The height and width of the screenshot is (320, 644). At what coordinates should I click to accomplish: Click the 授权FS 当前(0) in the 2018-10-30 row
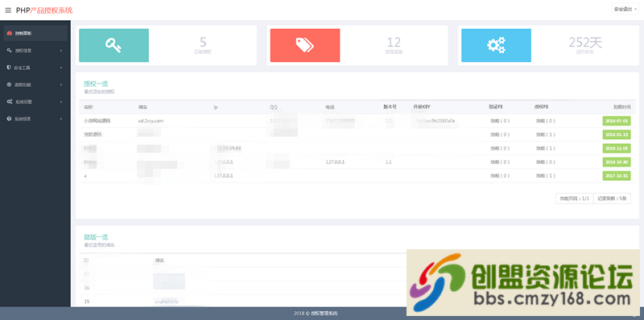[545, 162]
